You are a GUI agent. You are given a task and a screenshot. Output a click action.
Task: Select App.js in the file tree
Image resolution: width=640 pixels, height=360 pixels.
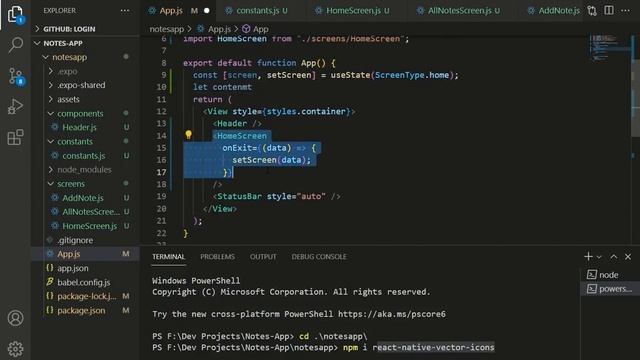point(86,254)
